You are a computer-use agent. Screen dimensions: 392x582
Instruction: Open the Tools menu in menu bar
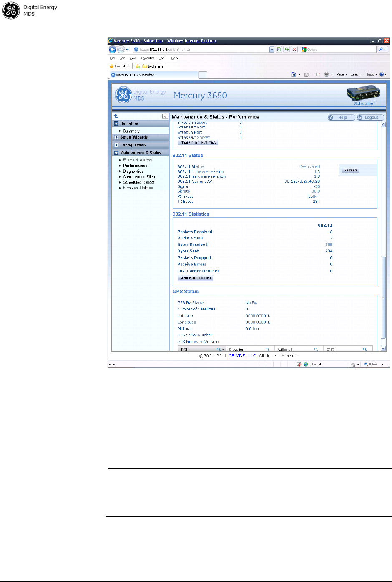[x=163, y=58]
